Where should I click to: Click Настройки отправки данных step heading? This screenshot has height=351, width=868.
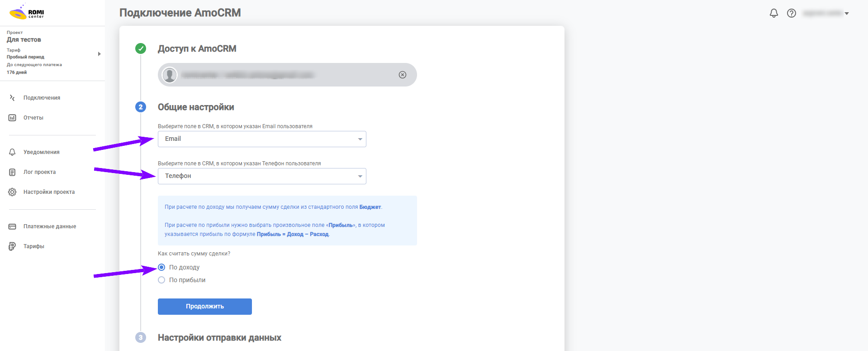tap(219, 337)
